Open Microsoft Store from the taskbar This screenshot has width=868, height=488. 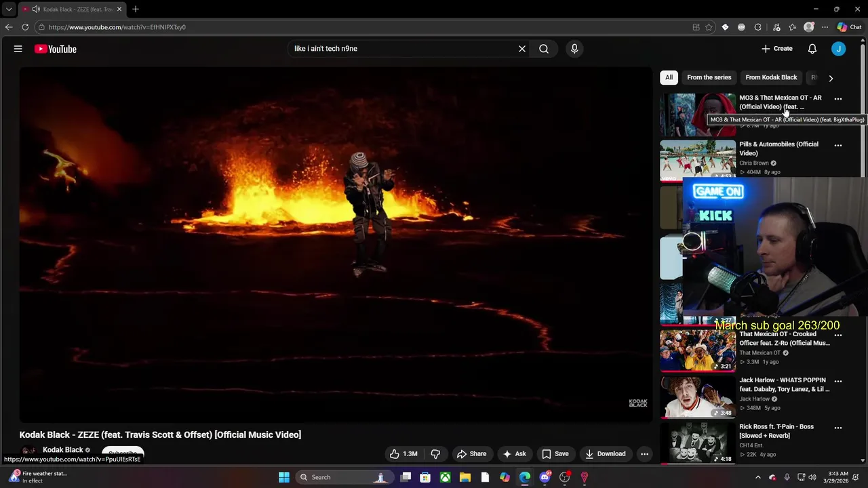click(x=425, y=477)
